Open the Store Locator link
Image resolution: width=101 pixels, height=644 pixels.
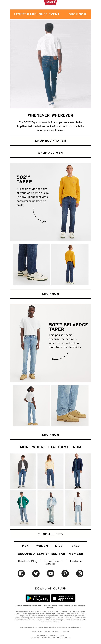click(54, 561)
